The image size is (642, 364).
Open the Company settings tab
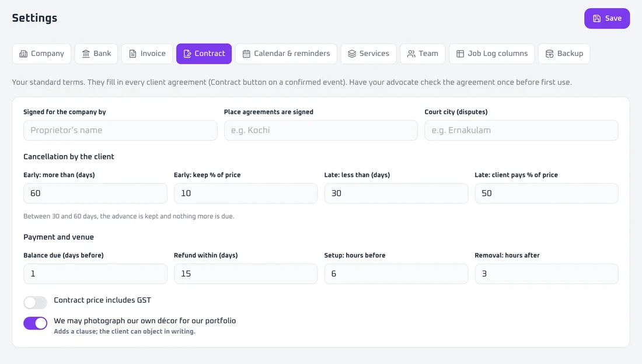(x=41, y=54)
